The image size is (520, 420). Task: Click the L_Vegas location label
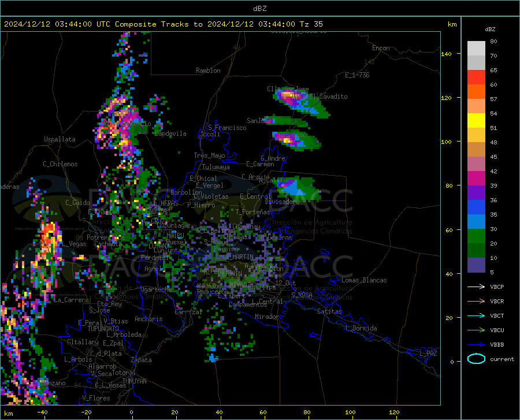pyautogui.click(x=74, y=244)
